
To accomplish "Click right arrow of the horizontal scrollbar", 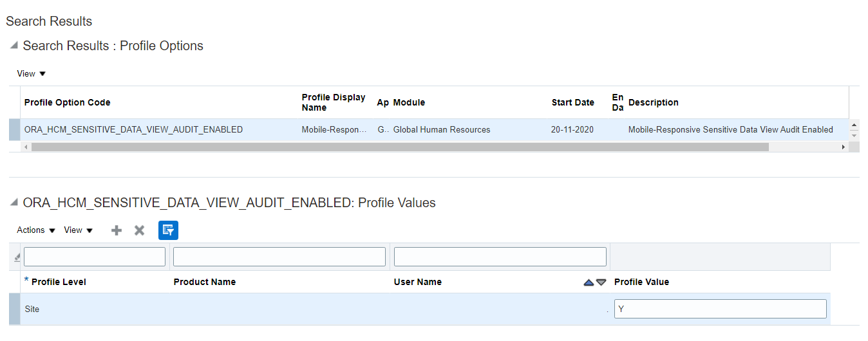I will 843,147.
